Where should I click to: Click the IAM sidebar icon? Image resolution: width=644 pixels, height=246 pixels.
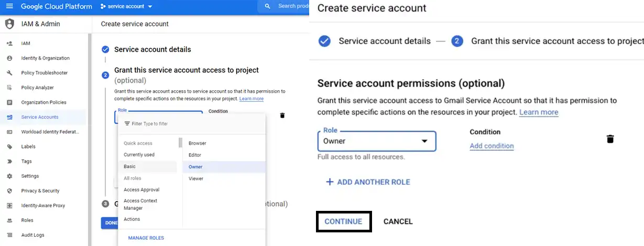point(9,44)
